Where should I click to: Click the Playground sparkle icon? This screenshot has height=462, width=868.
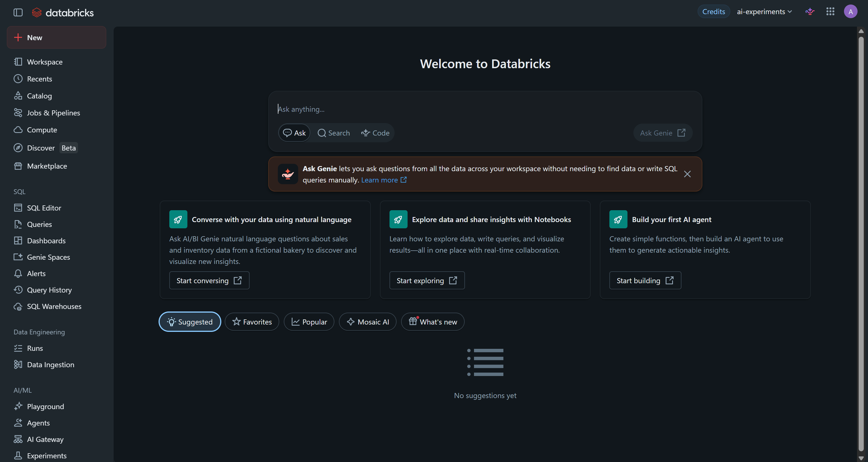tap(18, 406)
